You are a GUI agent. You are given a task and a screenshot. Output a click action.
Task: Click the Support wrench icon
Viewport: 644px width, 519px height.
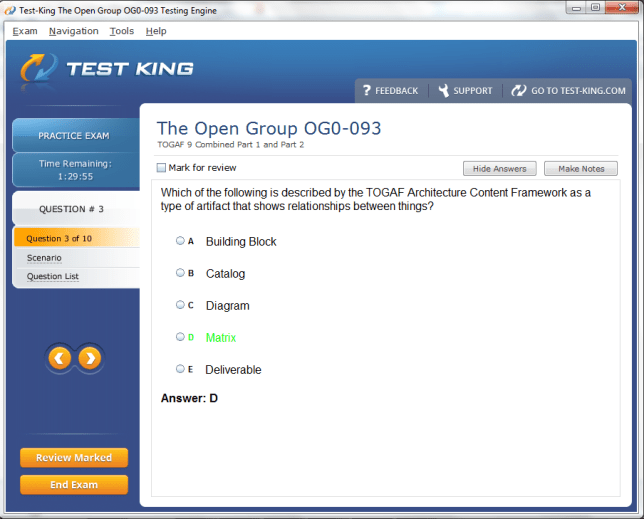pos(443,90)
